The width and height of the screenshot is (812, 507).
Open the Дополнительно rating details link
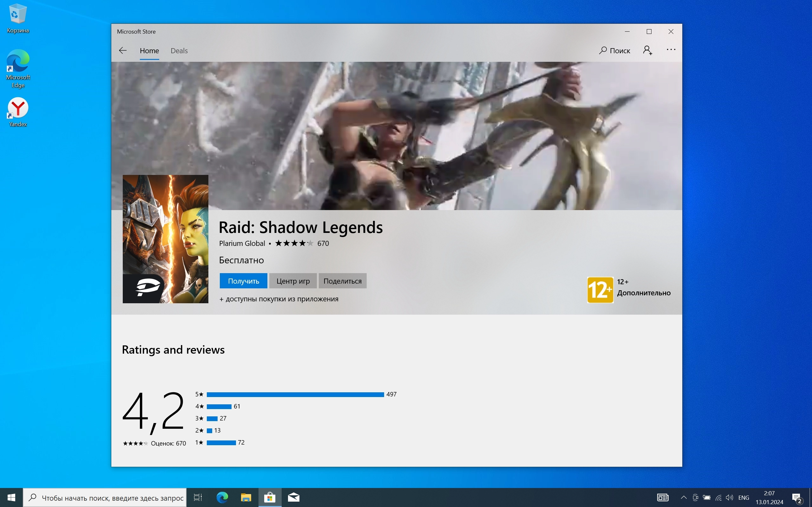click(644, 293)
